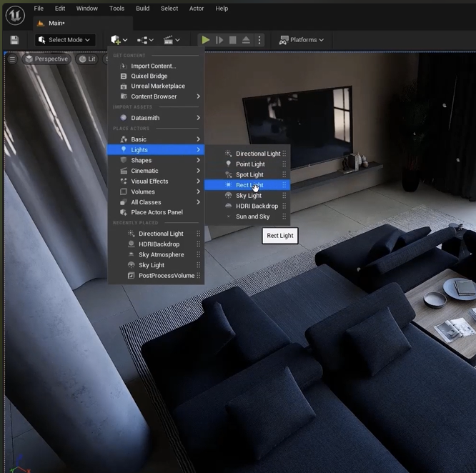476x473 pixels.
Task: Switch to the Main level tab
Action: point(83,23)
